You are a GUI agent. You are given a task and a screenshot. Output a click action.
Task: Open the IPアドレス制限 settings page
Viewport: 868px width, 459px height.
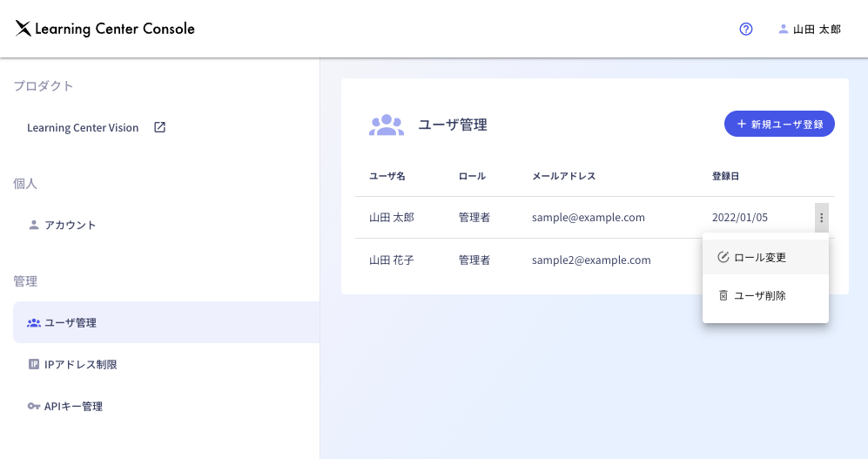[x=80, y=364]
